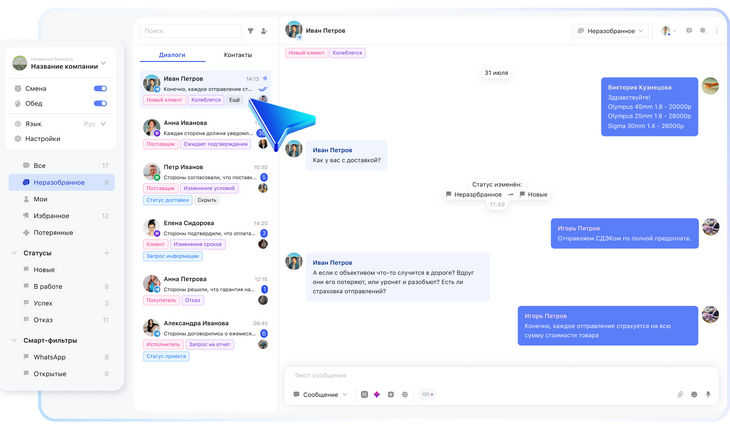The image size is (730, 430).
Task: Click the search-in-chat magnifier icon
Action: [703, 31]
